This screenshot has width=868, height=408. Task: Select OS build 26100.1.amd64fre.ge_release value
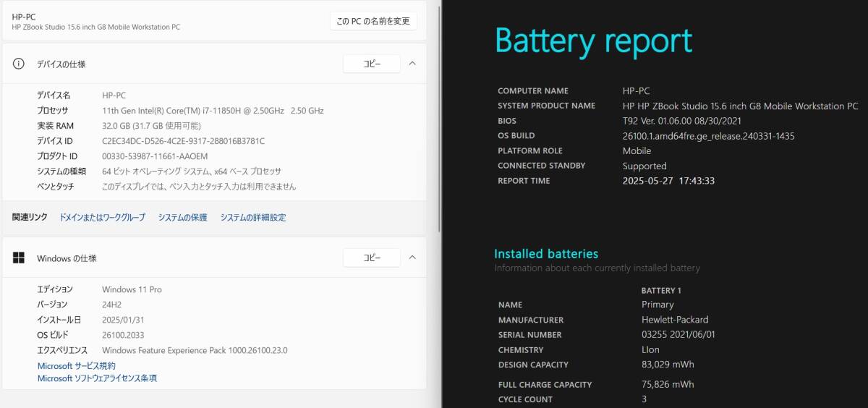[x=709, y=136]
